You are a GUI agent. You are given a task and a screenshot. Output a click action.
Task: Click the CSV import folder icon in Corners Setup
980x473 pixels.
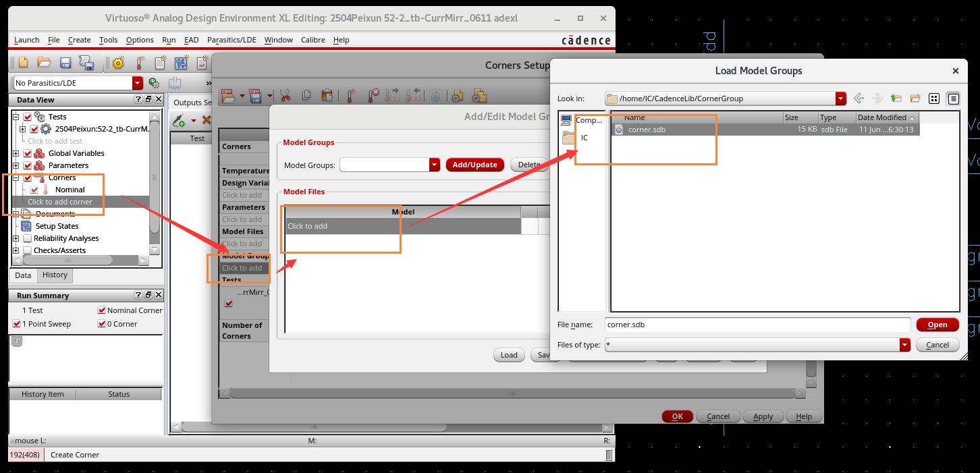pos(227,96)
